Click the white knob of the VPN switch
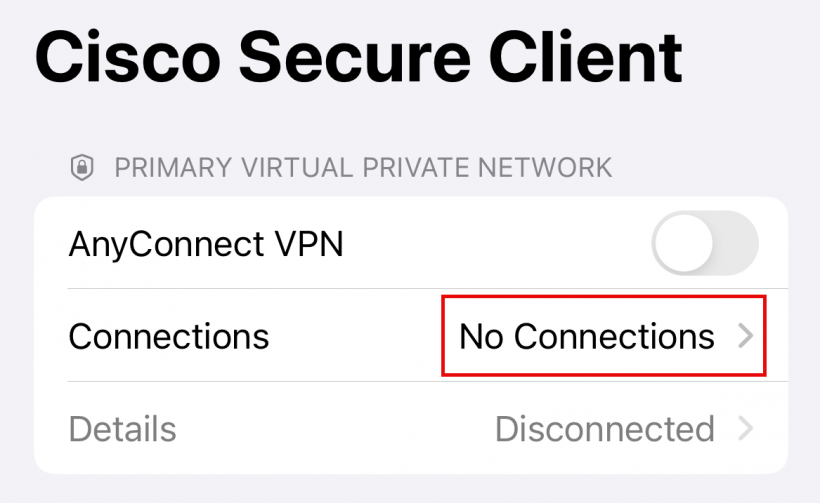Viewport: 820px width, 503px height. pos(684,243)
